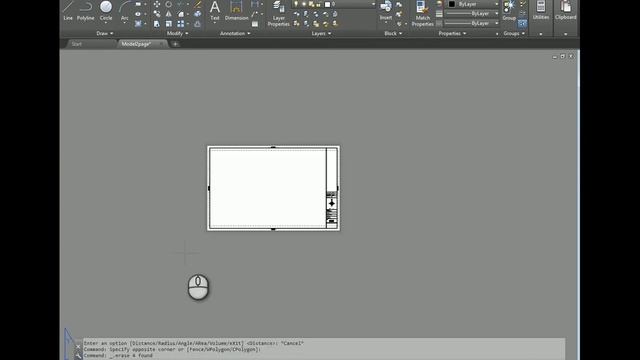Click the Linear dimension icon

point(255,4)
